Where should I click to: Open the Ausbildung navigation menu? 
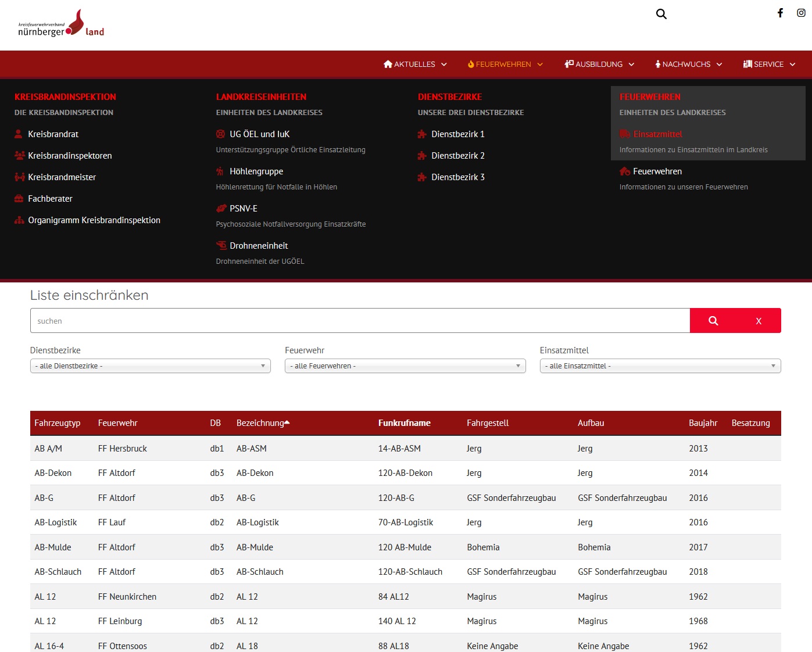pos(599,65)
